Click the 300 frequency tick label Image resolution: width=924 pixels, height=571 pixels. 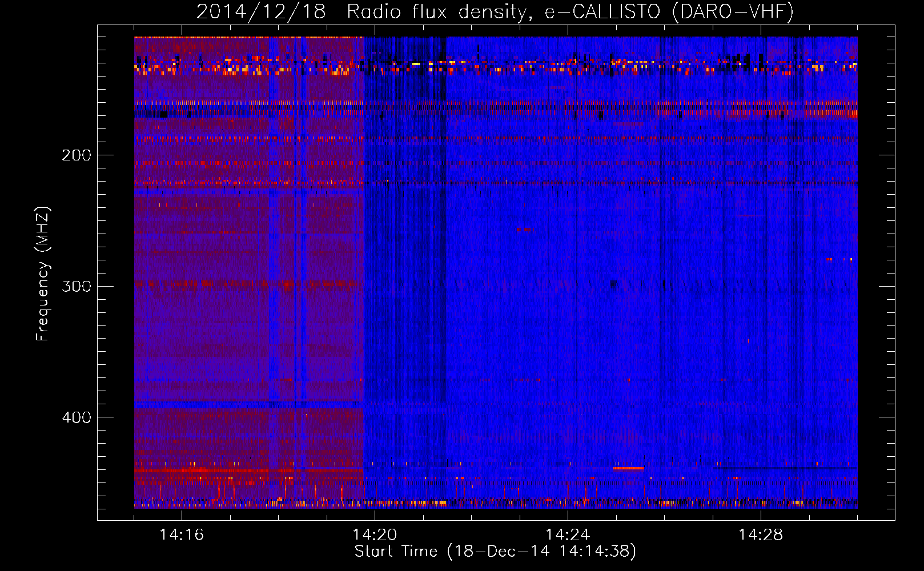(77, 286)
